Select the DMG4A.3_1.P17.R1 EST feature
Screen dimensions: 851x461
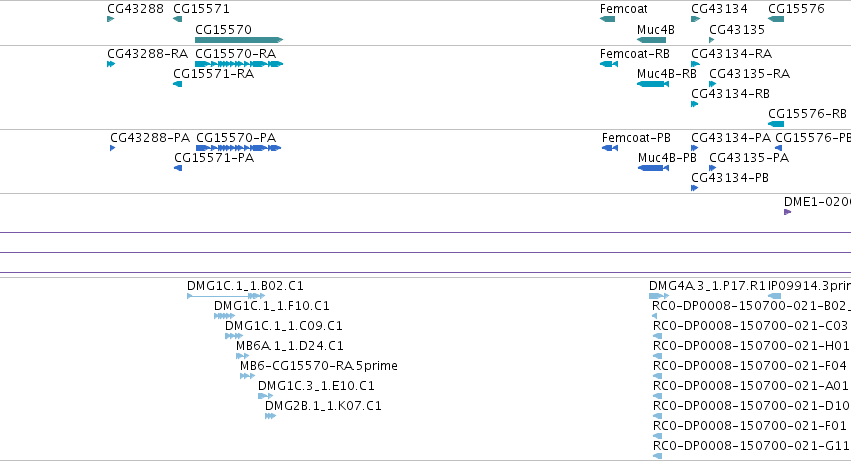pyautogui.click(x=659, y=296)
